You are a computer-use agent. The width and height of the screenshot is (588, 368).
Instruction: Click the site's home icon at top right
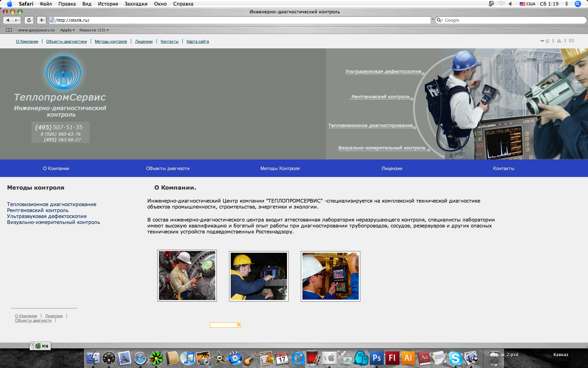pyautogui.click(x=547, y=41)
